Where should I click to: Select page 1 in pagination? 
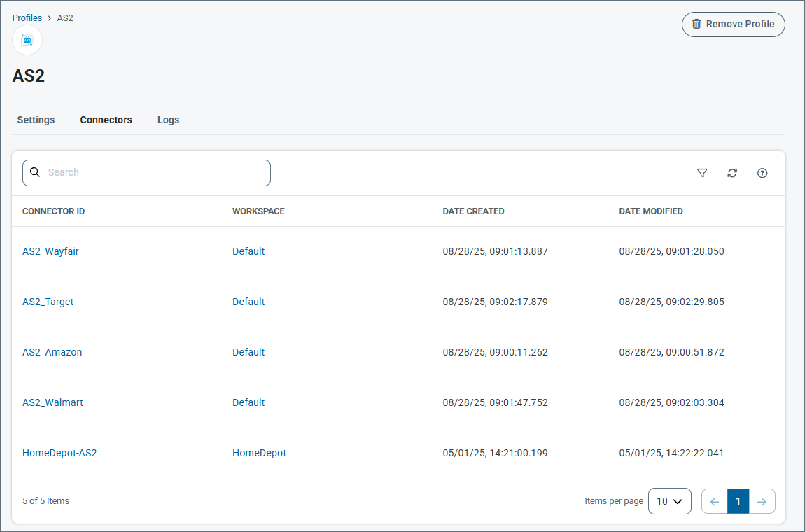pos(738,501)
